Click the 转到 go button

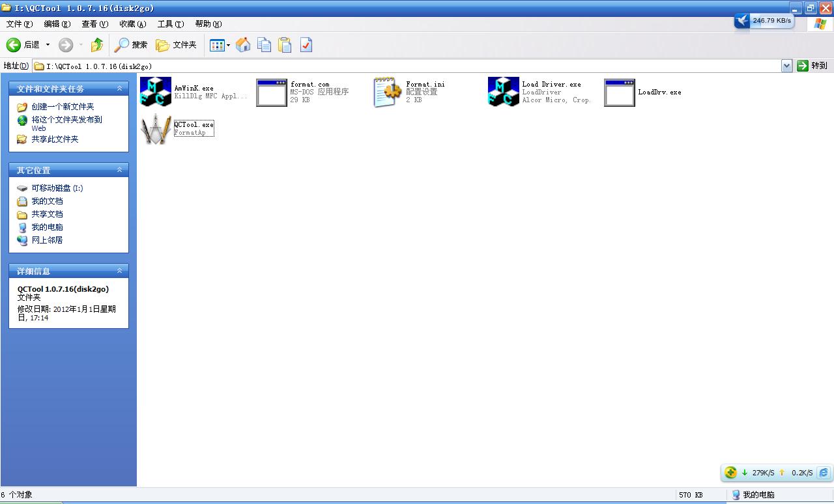[x=812, y=66]
